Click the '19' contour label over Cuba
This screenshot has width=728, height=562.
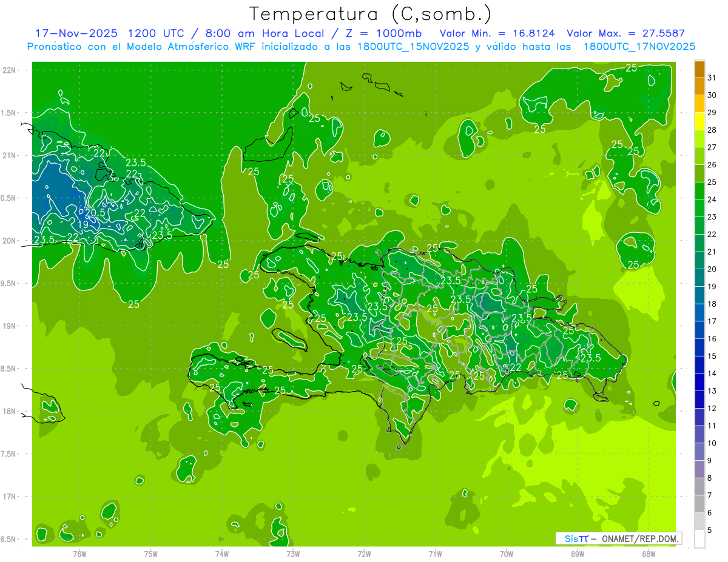84,224
